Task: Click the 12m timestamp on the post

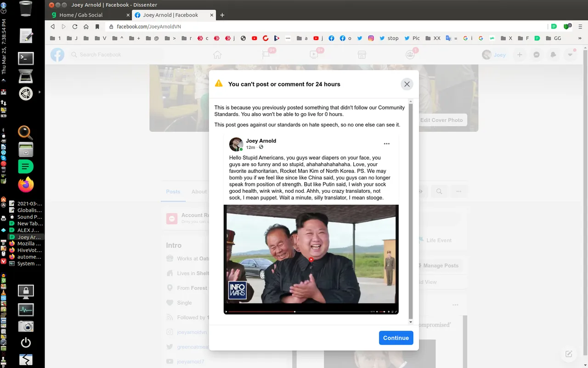Action: (x=250, y=147)
